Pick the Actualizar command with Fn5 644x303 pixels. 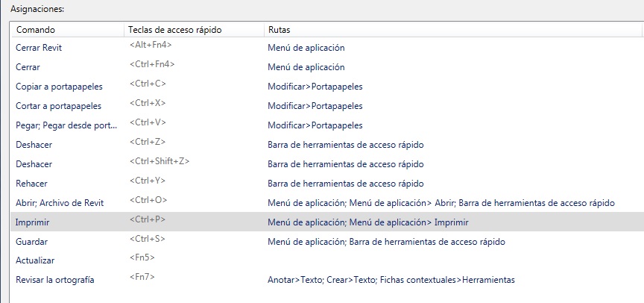tap(35, 261)
